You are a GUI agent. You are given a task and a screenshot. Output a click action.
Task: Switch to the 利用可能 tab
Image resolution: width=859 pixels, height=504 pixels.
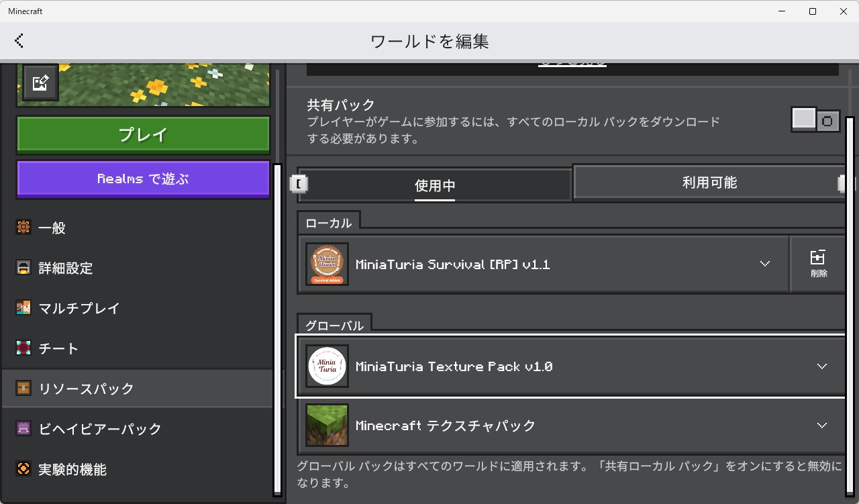coord(709,183)
